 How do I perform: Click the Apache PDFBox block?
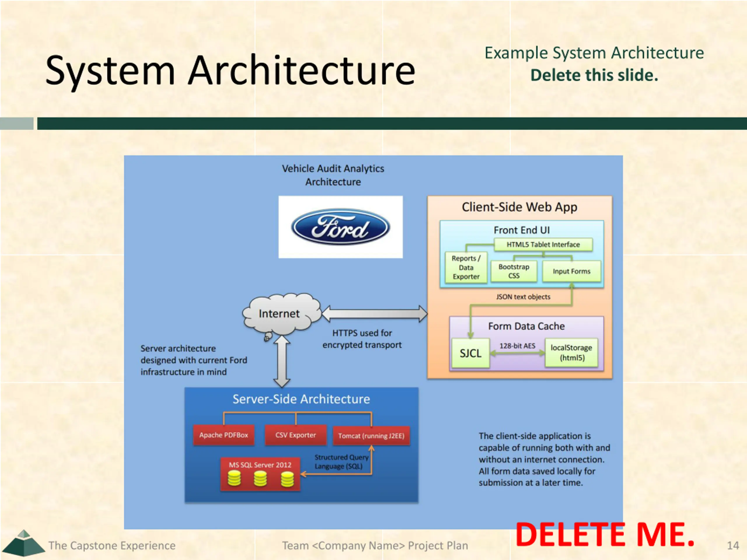click(x=224, y=435)
